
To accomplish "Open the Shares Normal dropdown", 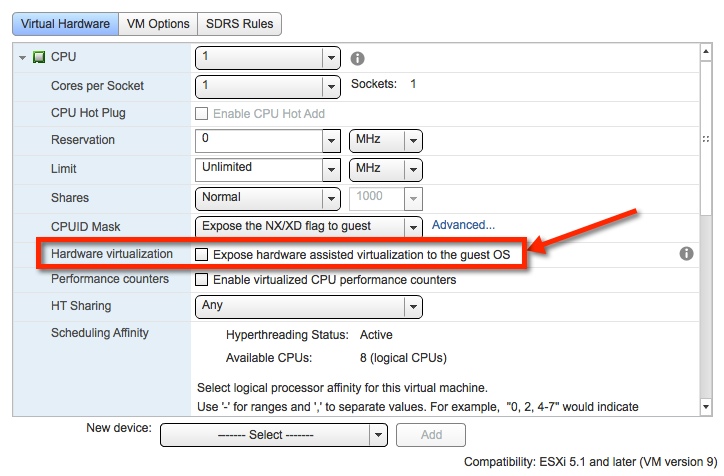I will coord(268,199).
